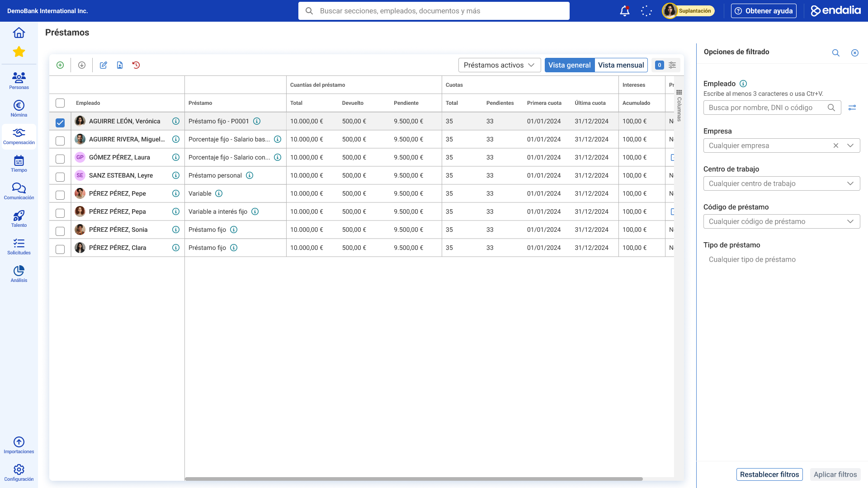Expand the Centro de trabajo dropdown
The height and width of the screenshot is (488, 868).
click(x=781, y=183)
